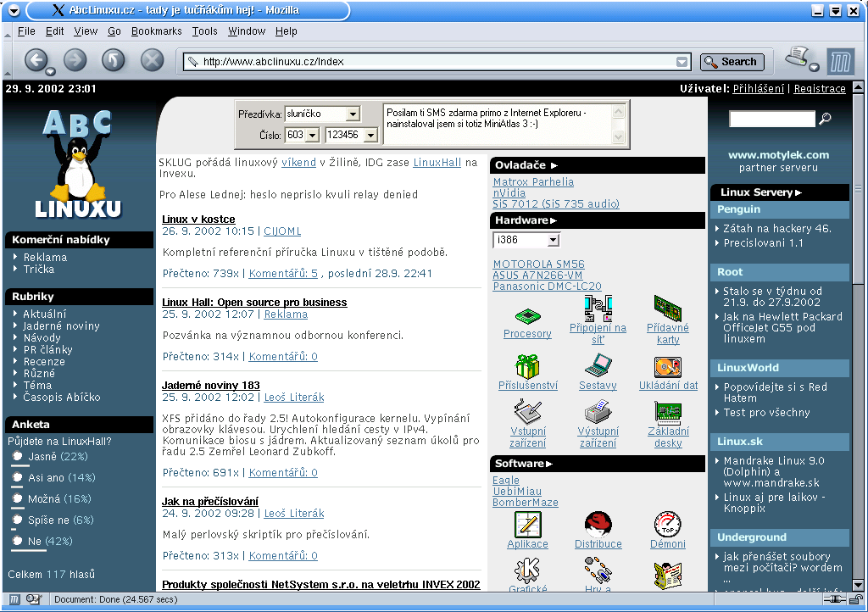Open the Back button history dropdown arrow

[50, 71]
